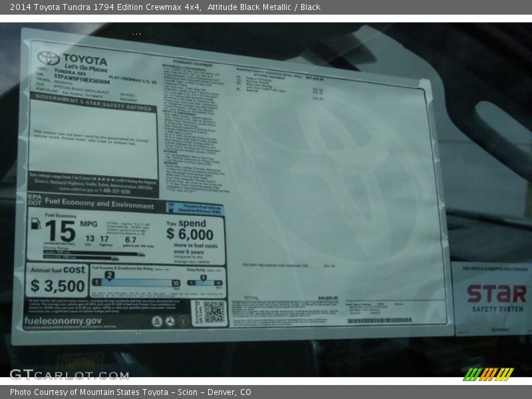The width and height of the screenshot is (532, 399).
Task: Click the barcode under the total price
Action: pyautogui.click(x=379, y=321)
